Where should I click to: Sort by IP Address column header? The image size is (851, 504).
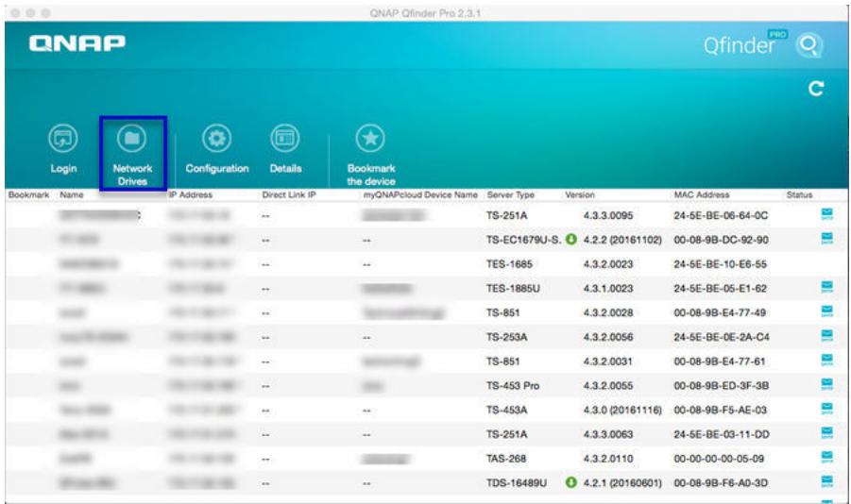coord(191,194)
